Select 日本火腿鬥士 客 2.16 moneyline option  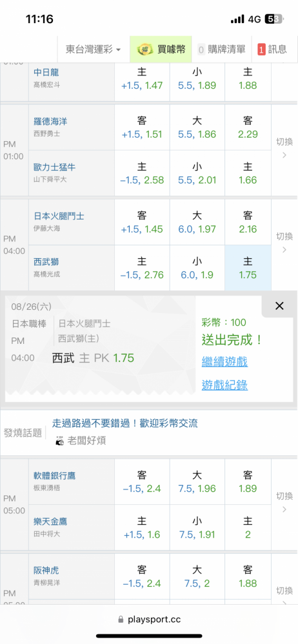(248, 222)
